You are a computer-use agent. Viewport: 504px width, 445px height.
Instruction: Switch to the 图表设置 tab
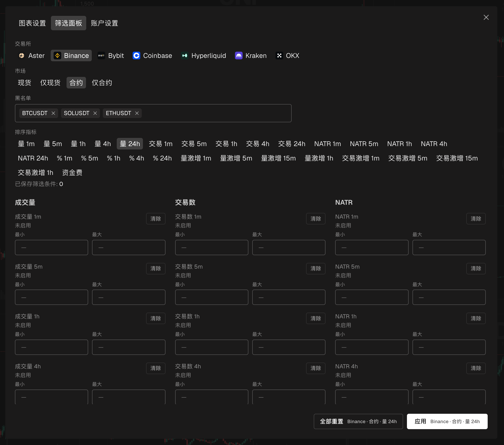(x=32, y=23)
